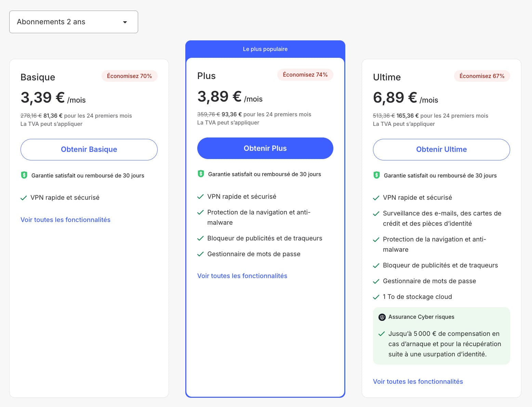532x407 pixels.
Task: Click the Assurance Cyber risques shield icon
Action: point(382,317)
